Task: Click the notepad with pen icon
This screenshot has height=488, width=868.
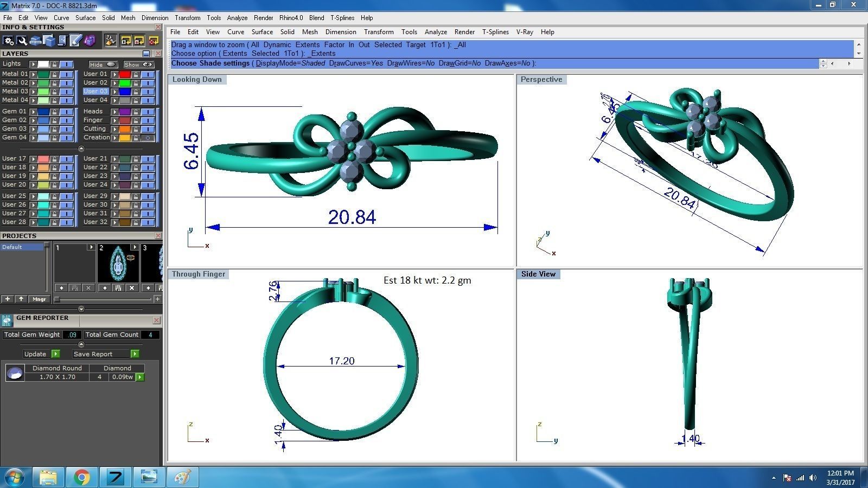Action: [x=75, y=41]
